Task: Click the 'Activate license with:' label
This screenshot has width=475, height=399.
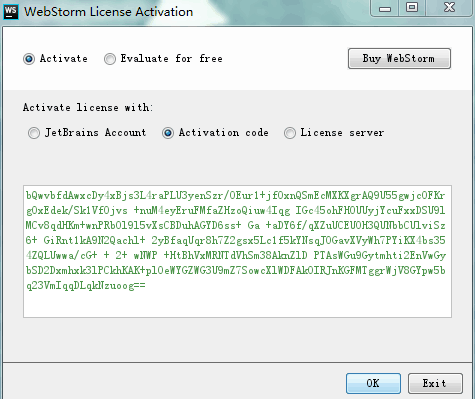Action: (88, 108)
